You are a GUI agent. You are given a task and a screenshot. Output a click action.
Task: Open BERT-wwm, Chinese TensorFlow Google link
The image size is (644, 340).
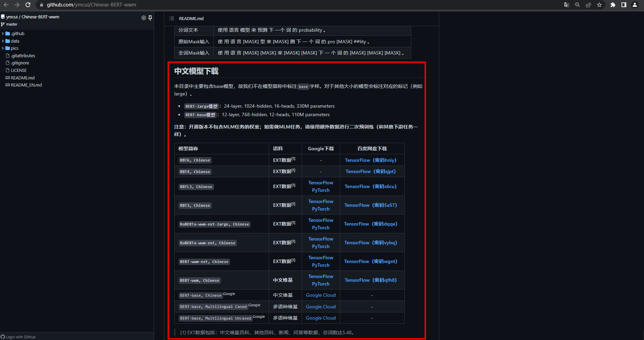pyautogui.click(x=321, y=276)
